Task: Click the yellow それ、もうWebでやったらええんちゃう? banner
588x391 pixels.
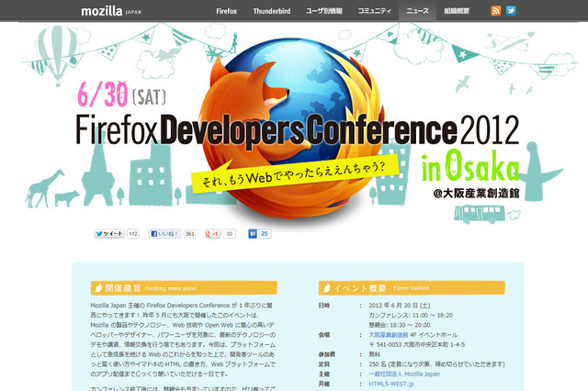Action: (295, 173)
